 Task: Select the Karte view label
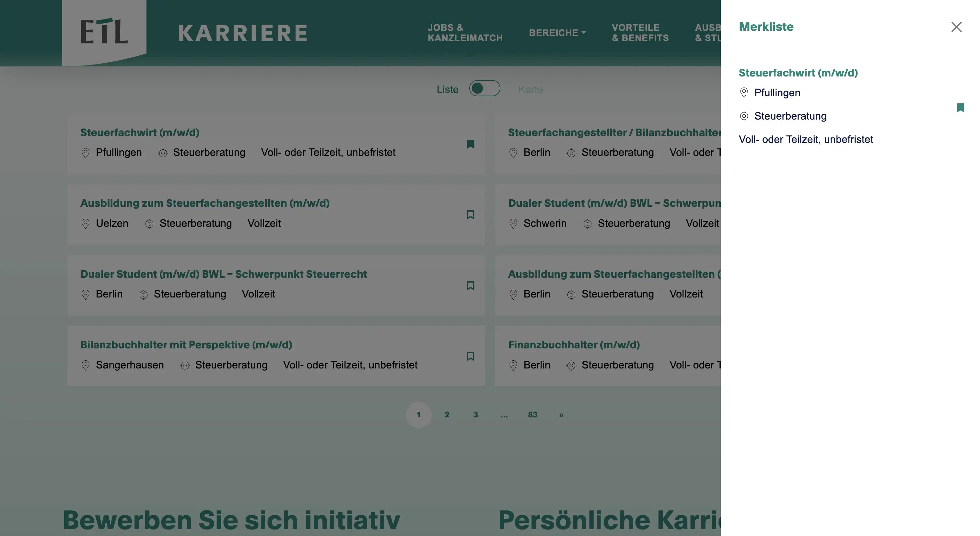click(530, 89)
